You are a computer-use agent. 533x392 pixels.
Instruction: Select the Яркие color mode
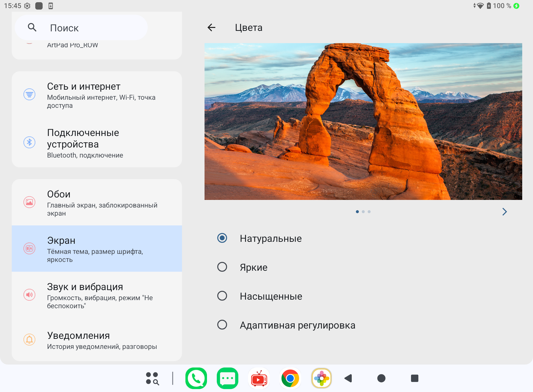(x=222, y=267)
